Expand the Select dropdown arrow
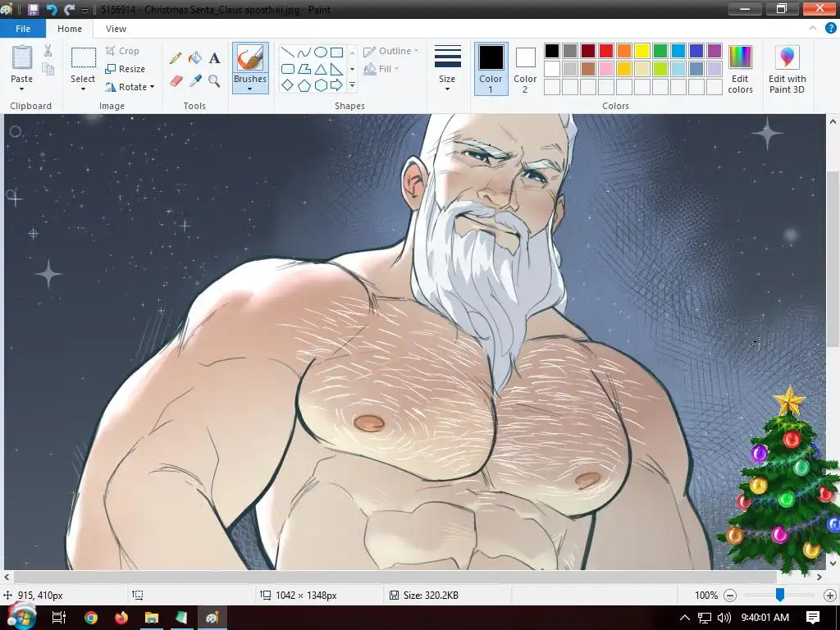The image size is (840, 630). (x=83, y=89)
